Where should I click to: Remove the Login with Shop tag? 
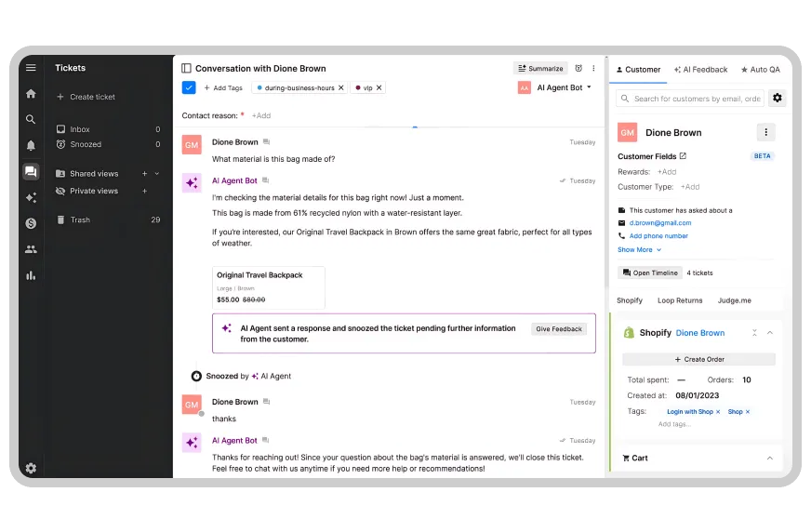718,412
